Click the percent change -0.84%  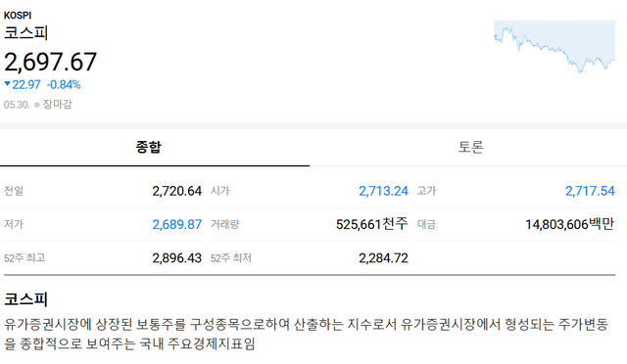64,85
